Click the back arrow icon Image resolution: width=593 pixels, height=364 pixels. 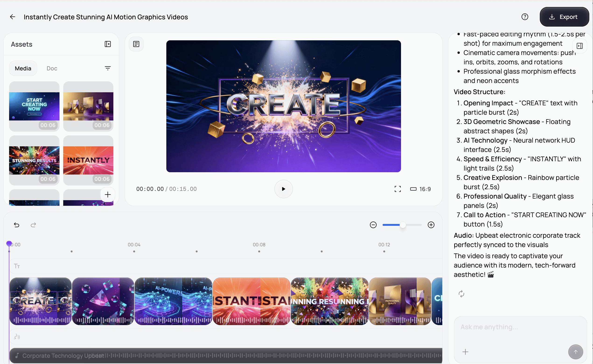(x=13, y=17)
